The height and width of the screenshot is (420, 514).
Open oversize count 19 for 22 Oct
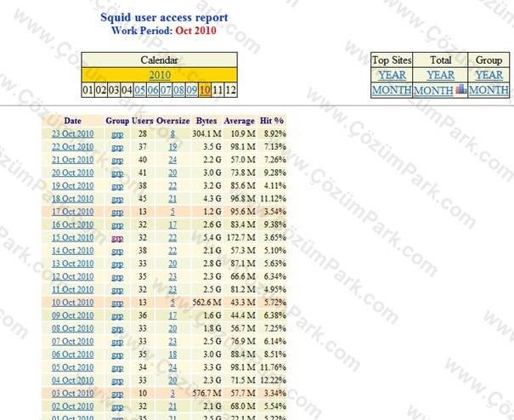point(172,147)
